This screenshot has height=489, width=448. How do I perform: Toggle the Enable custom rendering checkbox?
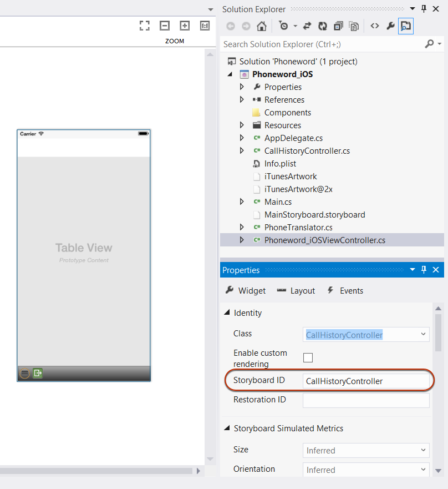tap(308, 358)
